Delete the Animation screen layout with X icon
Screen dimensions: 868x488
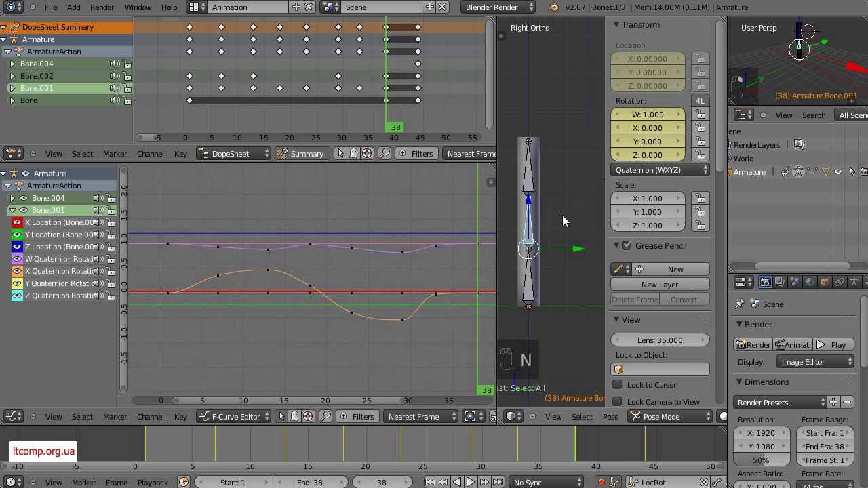point(309,7)
